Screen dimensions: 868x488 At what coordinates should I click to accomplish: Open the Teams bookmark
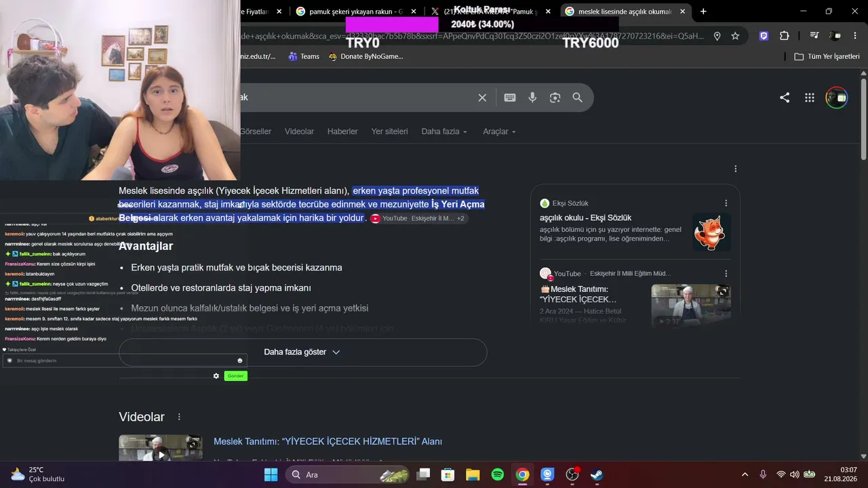[x=304, y=56]
